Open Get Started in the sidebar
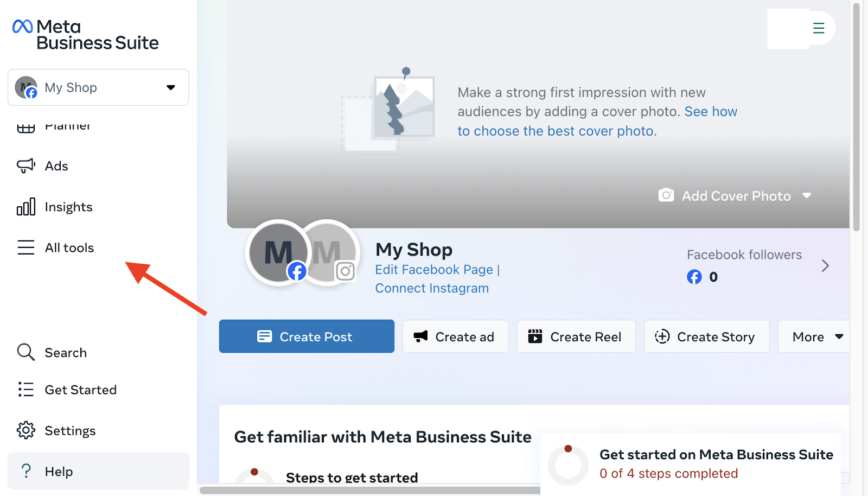868x496 pixels. 80,390
